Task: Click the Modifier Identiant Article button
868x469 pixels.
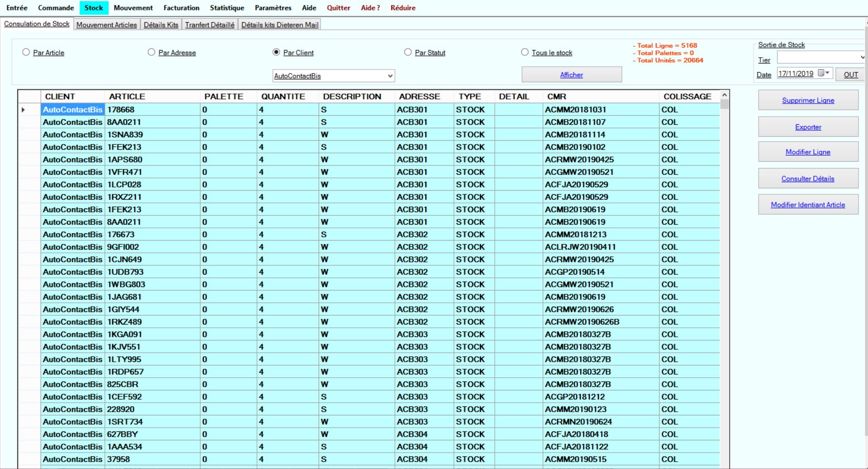Action: 808,204
